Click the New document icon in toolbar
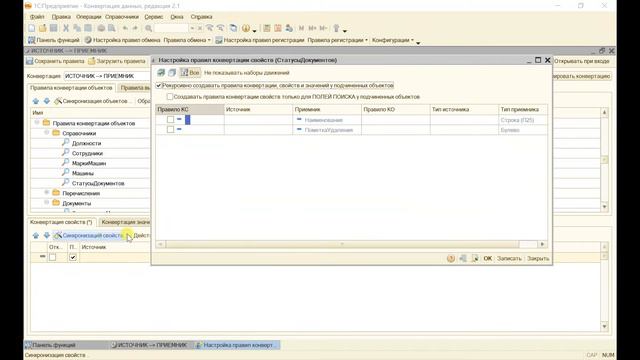Image resolution: width=640 pixels, height=360 pixels. [32, 28]
